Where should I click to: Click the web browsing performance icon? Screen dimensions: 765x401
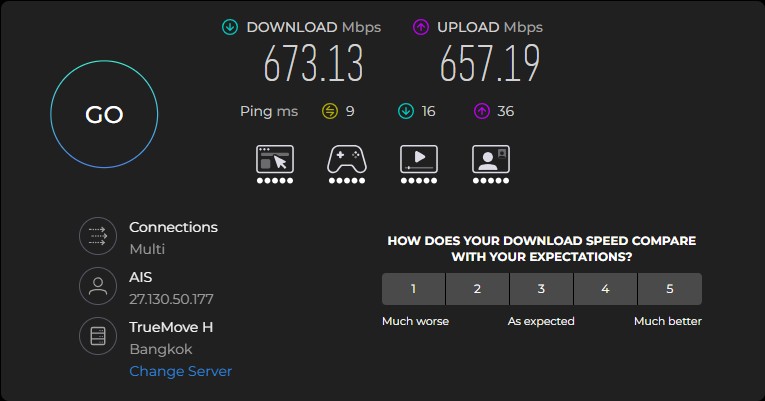pos(275,159)
